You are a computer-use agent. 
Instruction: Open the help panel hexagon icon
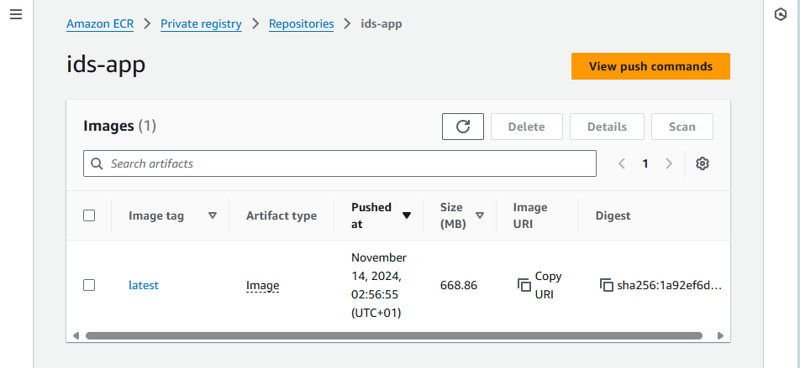coord(780,14)
